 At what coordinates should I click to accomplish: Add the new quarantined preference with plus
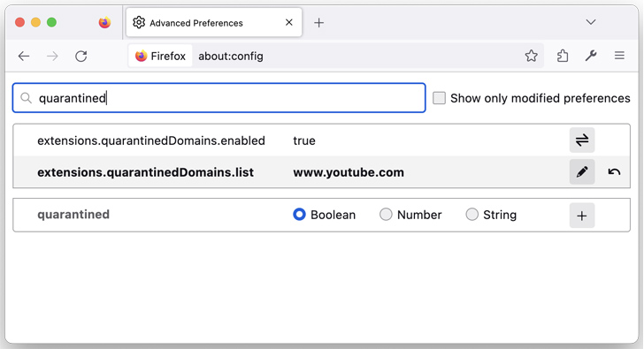coord(581,216)
